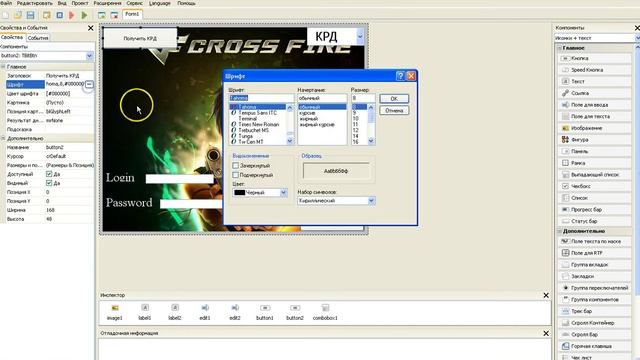Toggle the Доступный property checkbox

[49, 174]
